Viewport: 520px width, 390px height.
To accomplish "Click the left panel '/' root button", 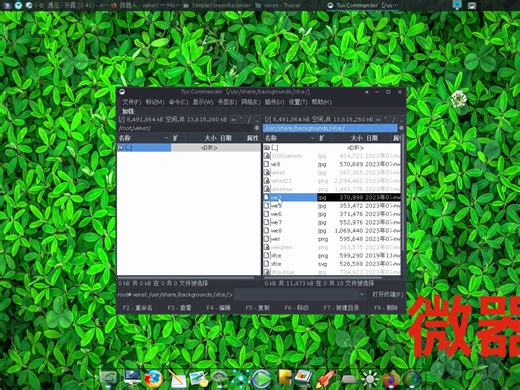I will 249,119.
